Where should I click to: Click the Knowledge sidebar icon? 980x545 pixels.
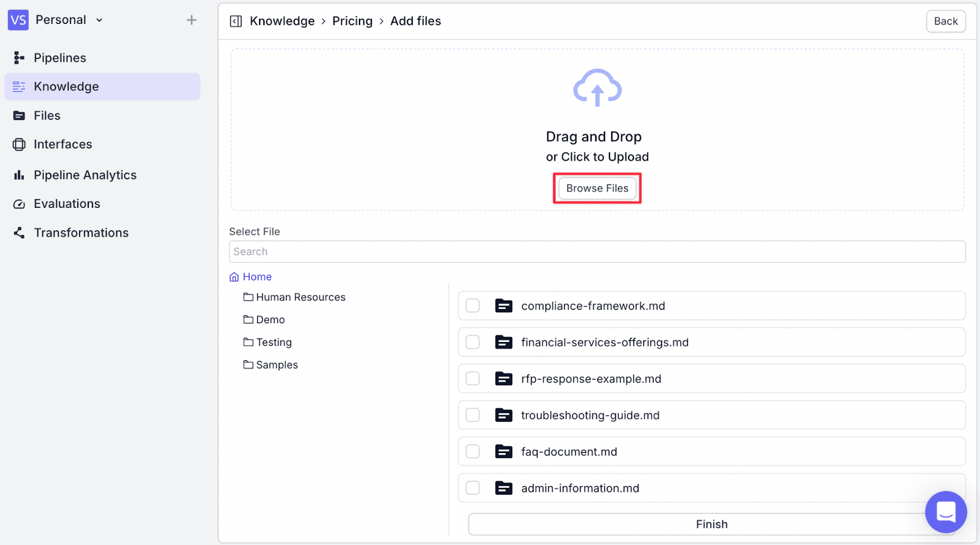[x=19, y=86]
